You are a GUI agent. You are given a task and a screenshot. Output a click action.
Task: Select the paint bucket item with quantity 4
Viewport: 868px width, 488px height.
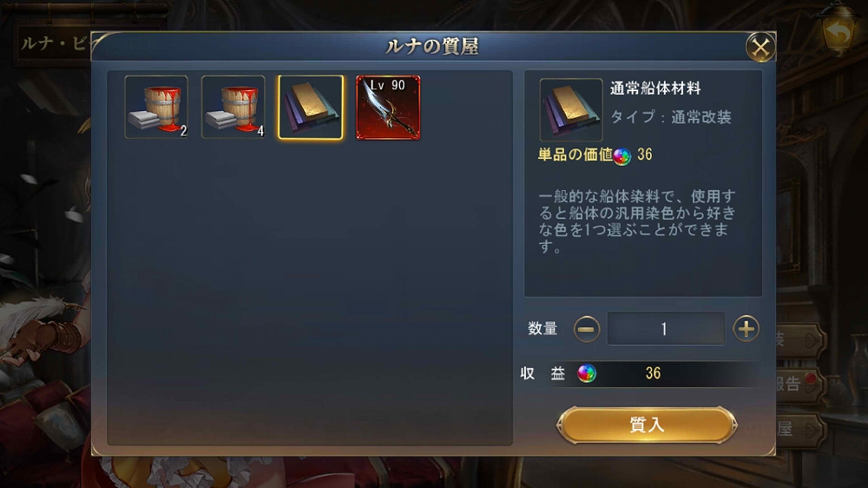pyautogui.click(x=233, y=107)
